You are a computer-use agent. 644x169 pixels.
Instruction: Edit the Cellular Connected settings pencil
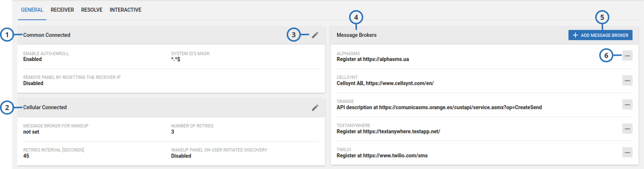pyautogui.click(x=315, y=107)
